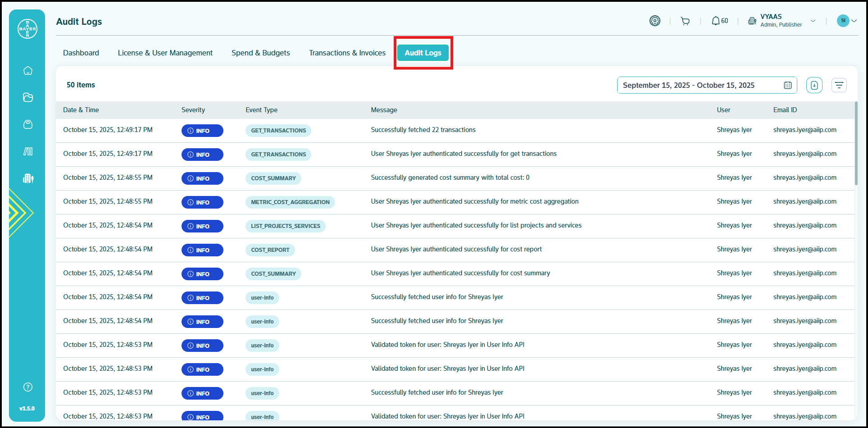Switch to Spend & Budgets tab

pyautogui.click(x=260, y=53)
